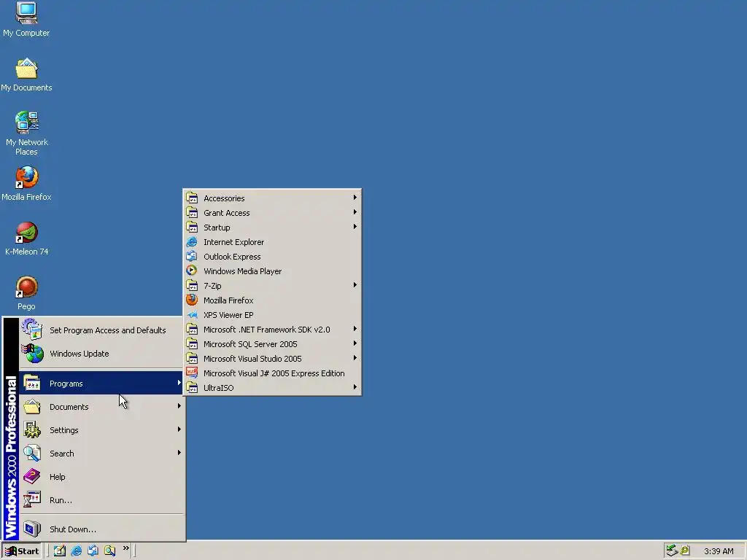Launch Internet Explorer from quick launch
This screenshot has height=560, width=747.
coord(76,551)
